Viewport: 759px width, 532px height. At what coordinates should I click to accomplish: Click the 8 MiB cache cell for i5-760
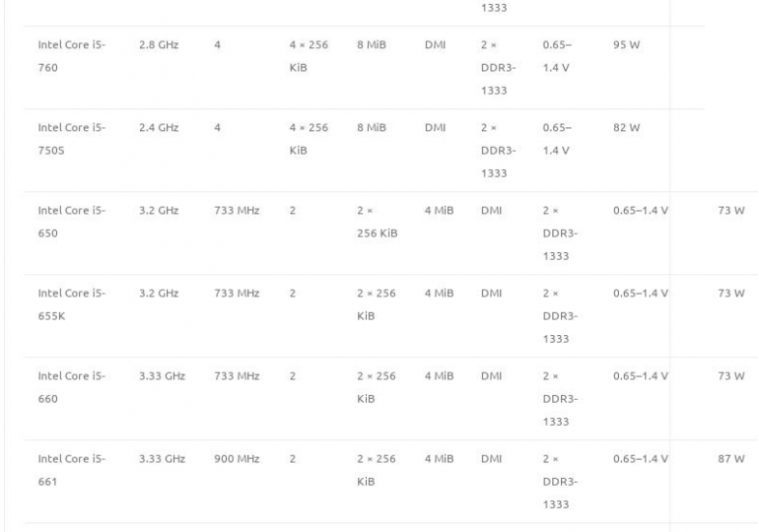pos(372,45)
